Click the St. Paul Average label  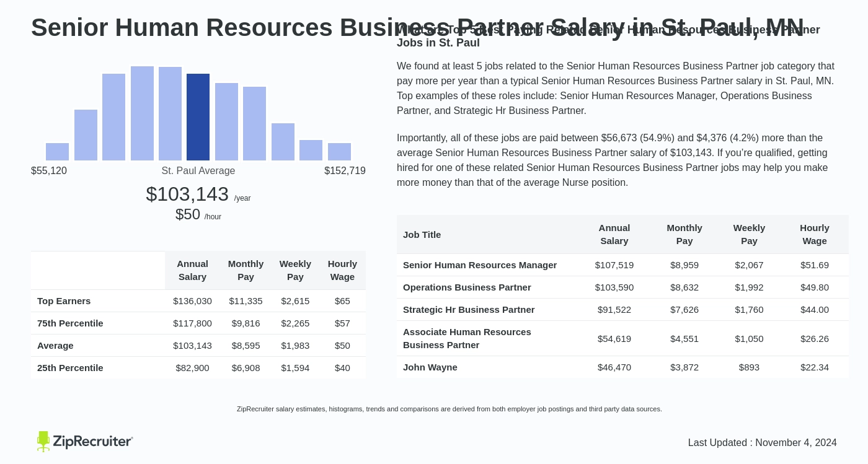198,171
